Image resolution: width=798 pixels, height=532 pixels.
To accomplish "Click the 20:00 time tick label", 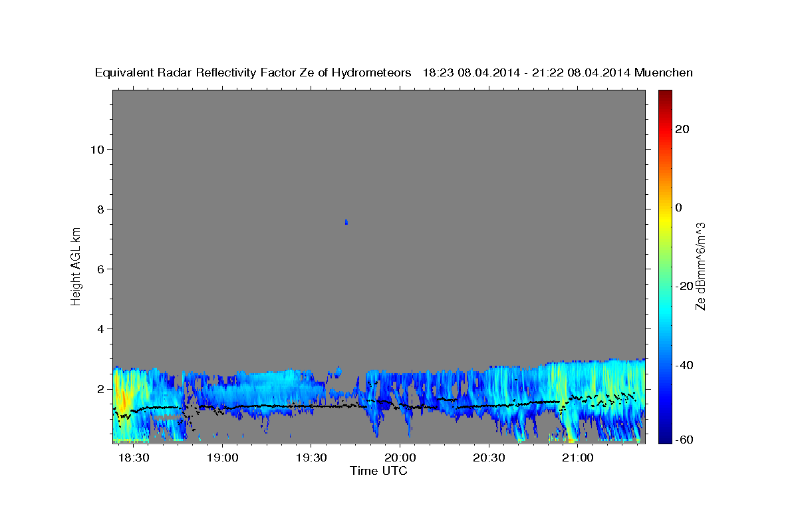I will [400, 458].
